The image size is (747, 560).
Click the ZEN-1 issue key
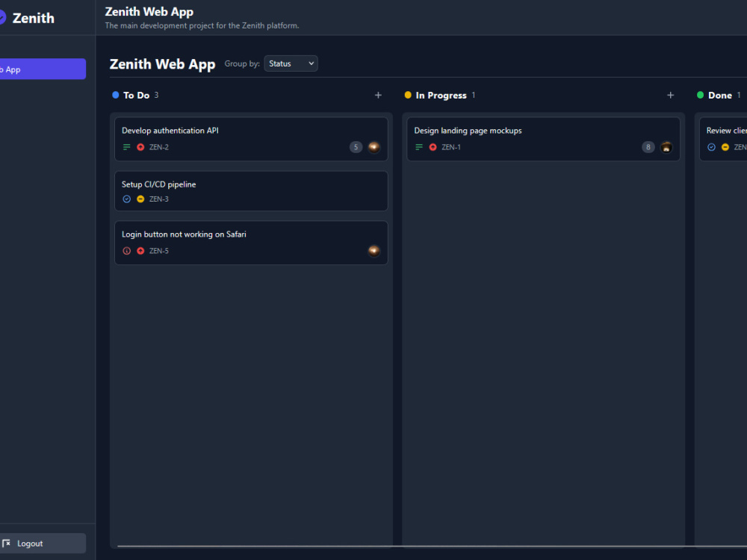[x=451, y=147]
